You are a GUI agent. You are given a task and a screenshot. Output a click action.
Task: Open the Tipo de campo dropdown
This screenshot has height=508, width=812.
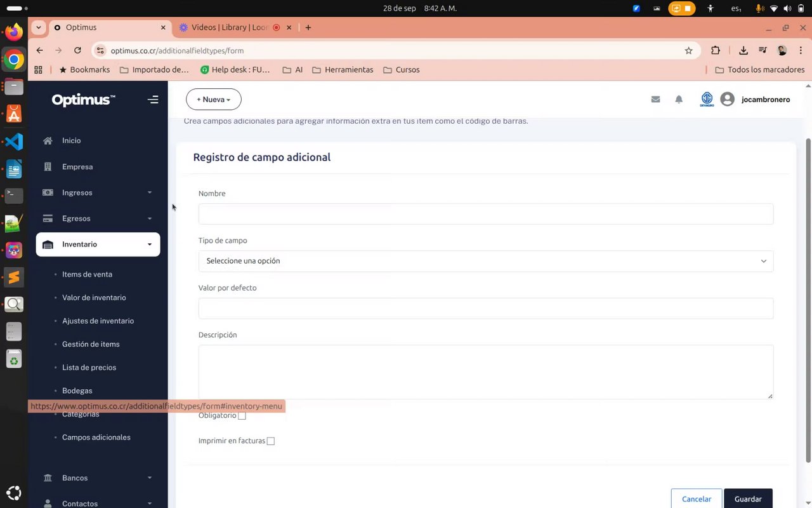click(x=485, y=261)
